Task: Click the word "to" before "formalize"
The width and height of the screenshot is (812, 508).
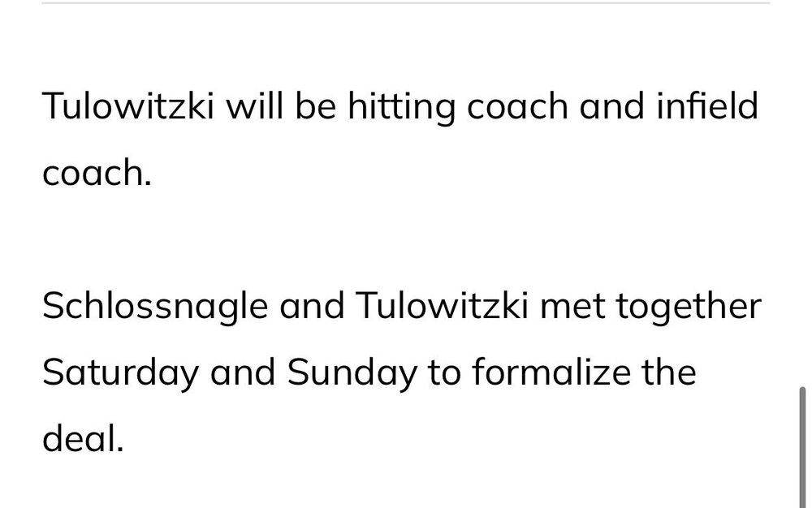Action: coord(440,373)
